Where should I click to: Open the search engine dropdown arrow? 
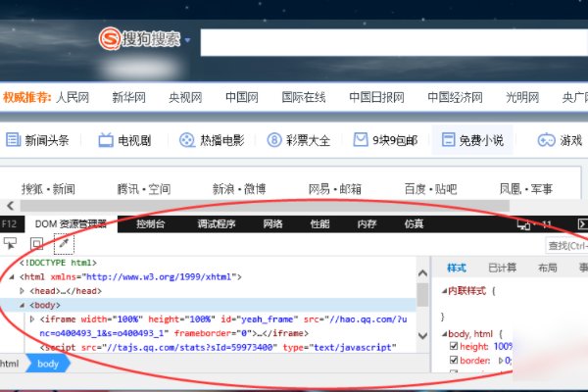click(187, 40)
